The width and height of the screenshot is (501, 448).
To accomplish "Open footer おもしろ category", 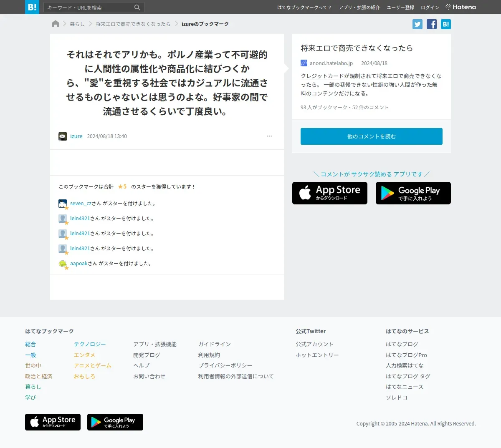I will 84,376.
